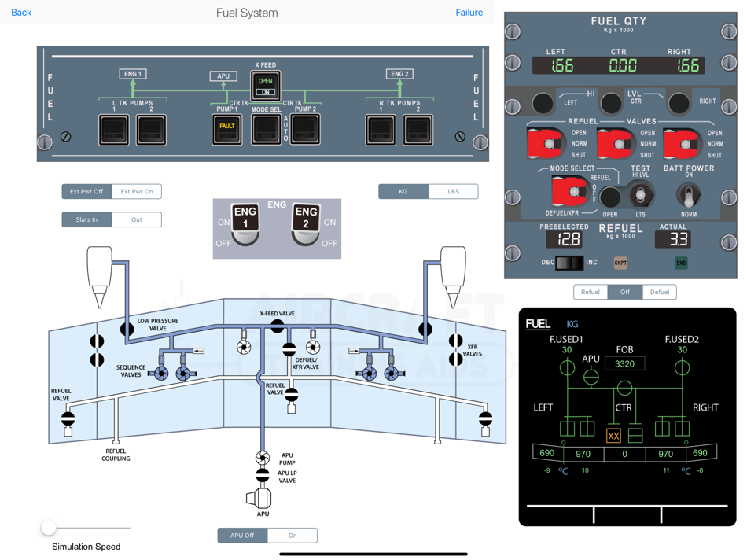Screen dimensions: 747x560
Task: Switch the refuel panel mode to Defuel
Action: coord(659,291)
